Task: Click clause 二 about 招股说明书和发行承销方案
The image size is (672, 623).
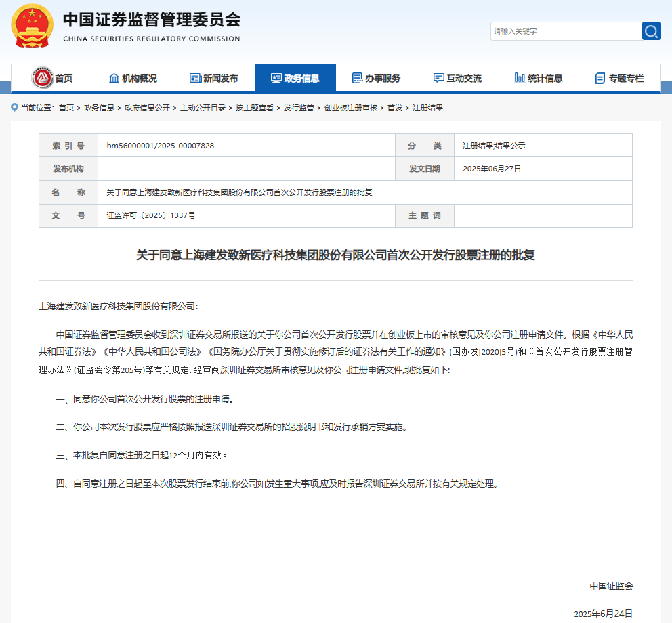Action: click(232, 427)
